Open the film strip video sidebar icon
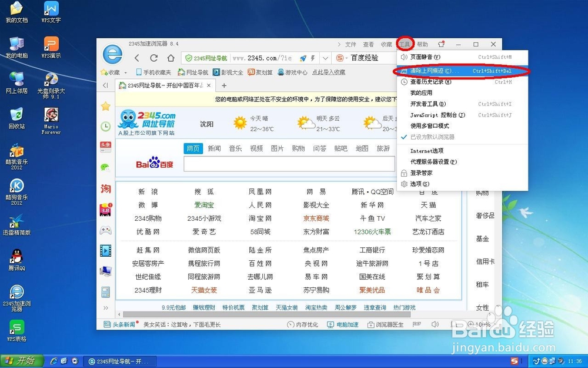 tap(105, 250)
